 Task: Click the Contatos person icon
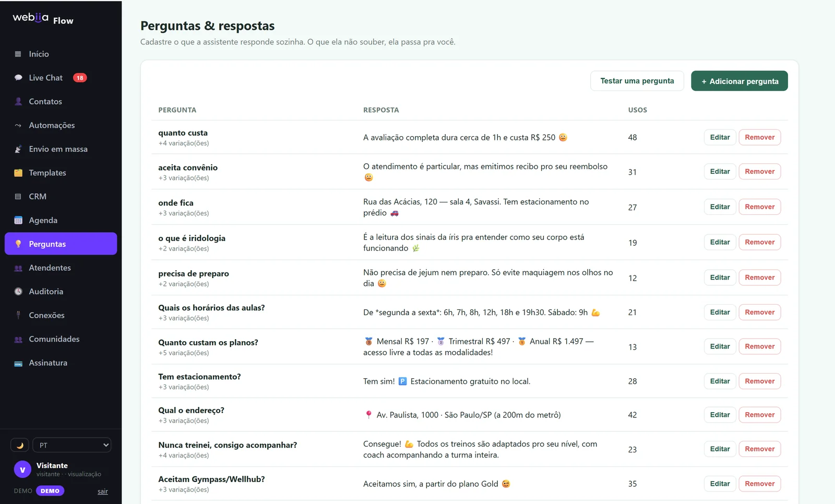point(18,102)
